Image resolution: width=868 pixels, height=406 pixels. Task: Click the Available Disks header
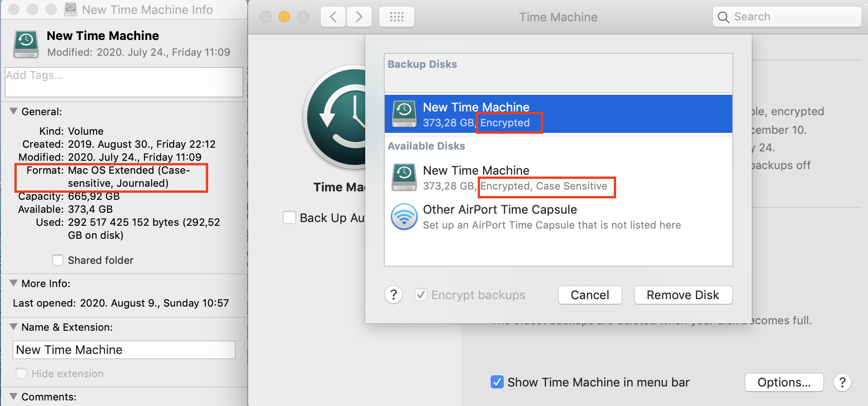[x=426, y=146]
